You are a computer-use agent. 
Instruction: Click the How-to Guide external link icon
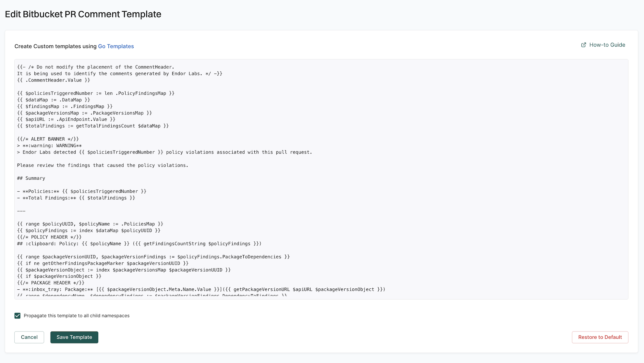[583, 45]
